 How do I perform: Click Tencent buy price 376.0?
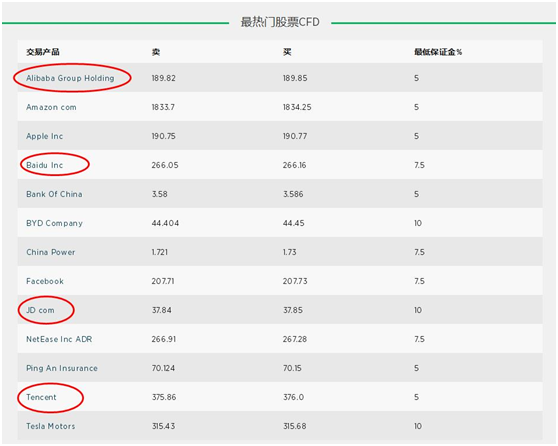(x=294, y=397)
